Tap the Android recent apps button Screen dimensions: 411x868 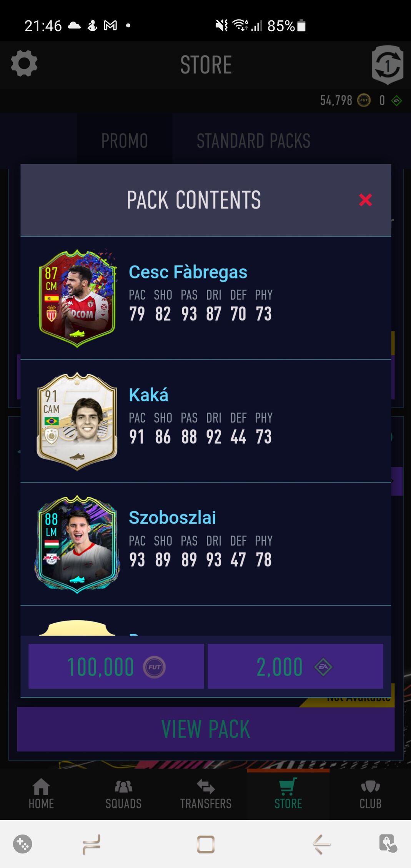[x=92, y=844]
